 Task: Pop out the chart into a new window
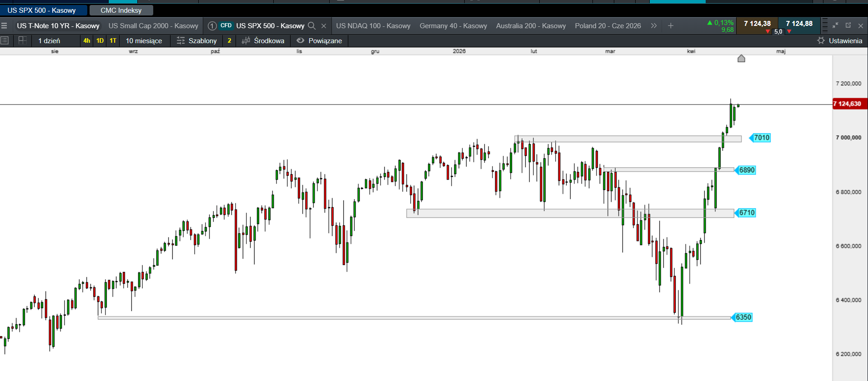[848, 25]
